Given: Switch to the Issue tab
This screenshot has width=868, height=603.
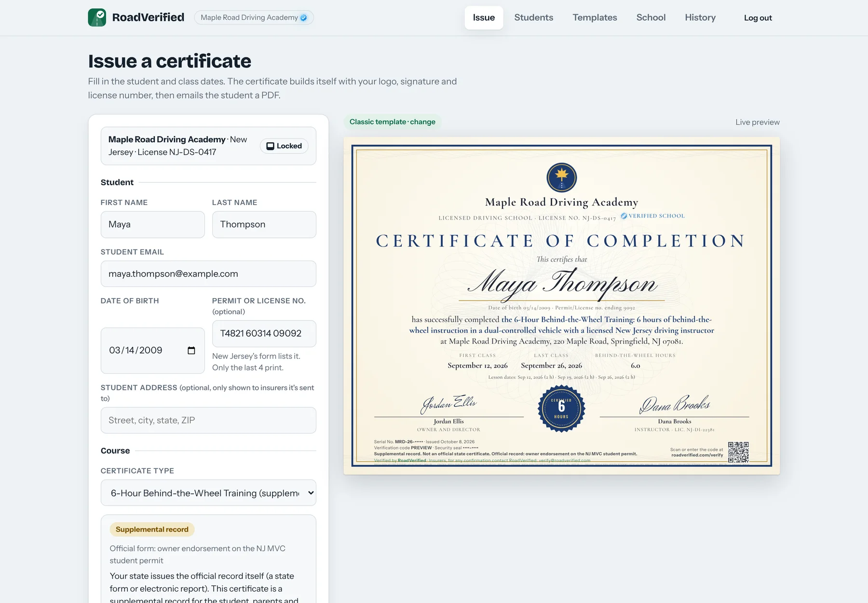Looking at the screenshot, I should tap(484, 18).
